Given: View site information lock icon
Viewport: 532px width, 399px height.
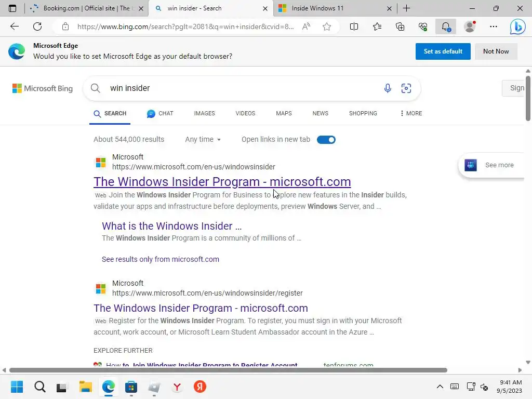Looking at the screenshot, I should pos(65,26).
